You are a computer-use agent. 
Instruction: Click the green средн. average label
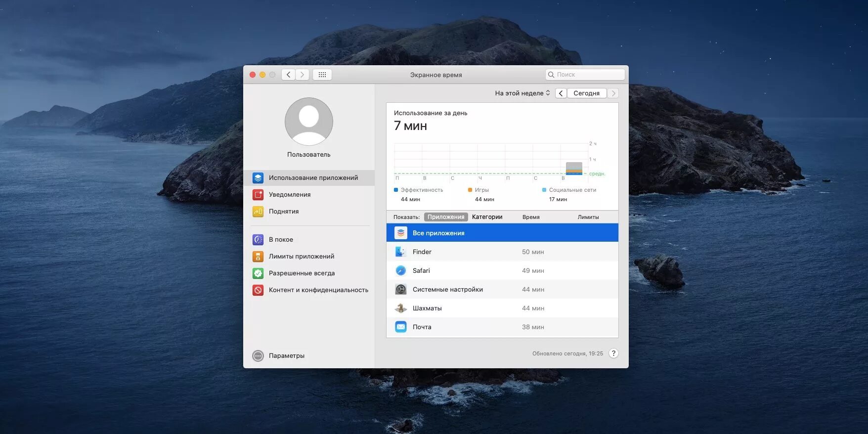(x=597, y=174)
